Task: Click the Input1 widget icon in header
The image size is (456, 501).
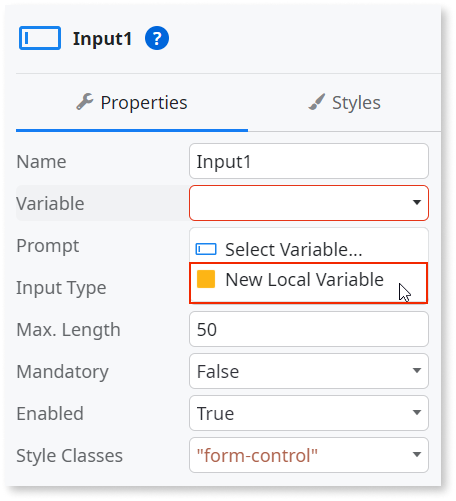Action: pos(40,38)
